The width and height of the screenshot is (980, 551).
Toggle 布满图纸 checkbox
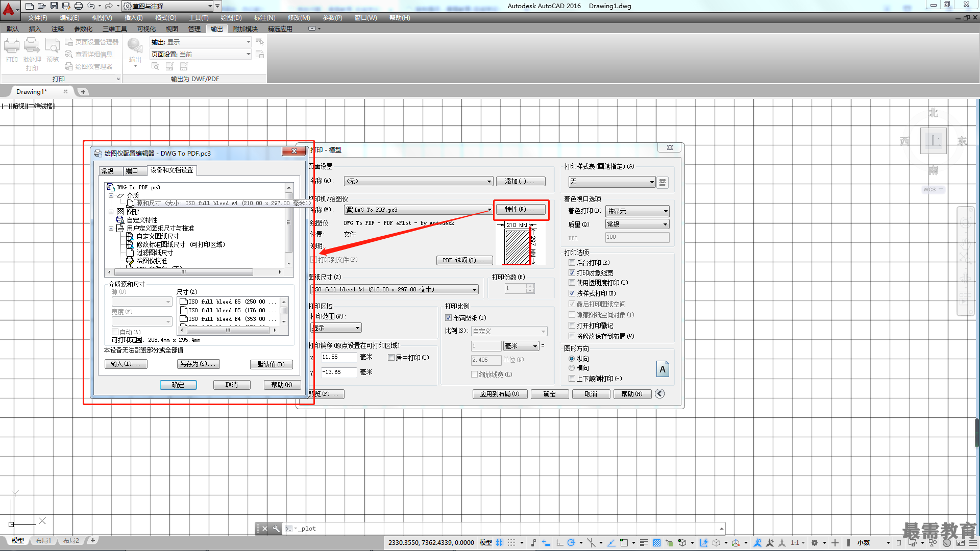coord(449,318)
